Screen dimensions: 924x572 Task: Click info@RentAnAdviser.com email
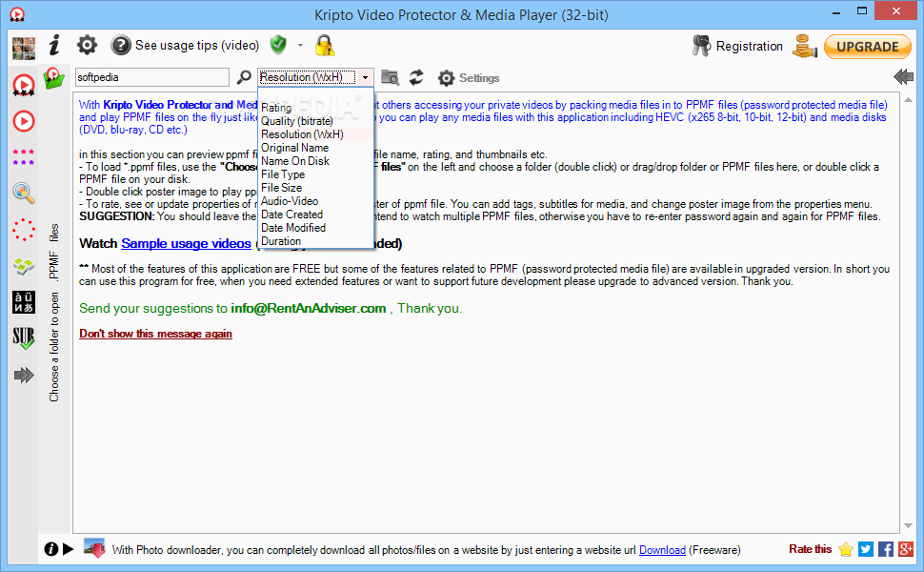click(309, 309)
